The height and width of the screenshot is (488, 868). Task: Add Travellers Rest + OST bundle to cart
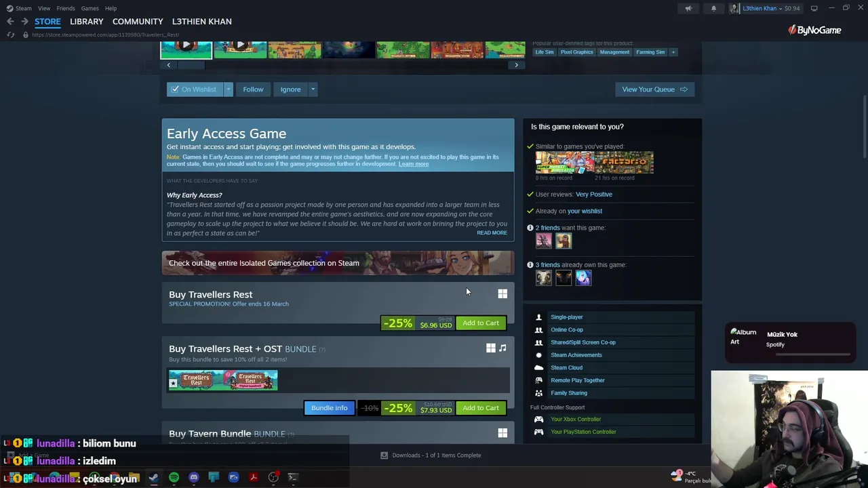[481, 408]
